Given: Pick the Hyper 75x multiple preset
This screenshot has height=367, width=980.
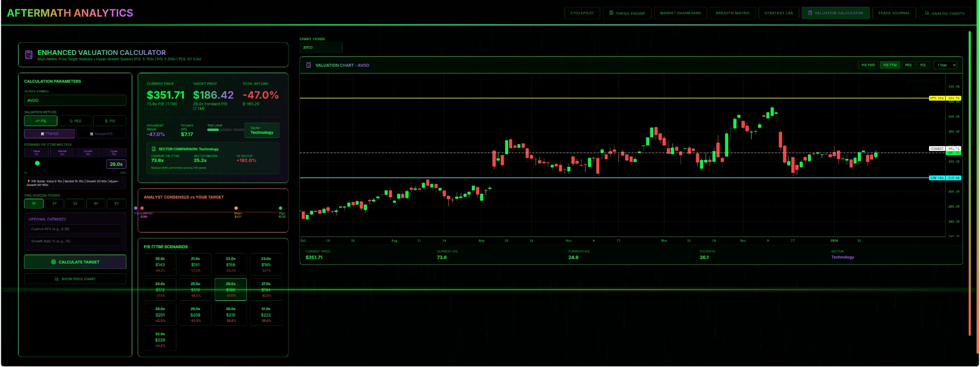Looking at the screenshot, I should (x=114, y=153).
